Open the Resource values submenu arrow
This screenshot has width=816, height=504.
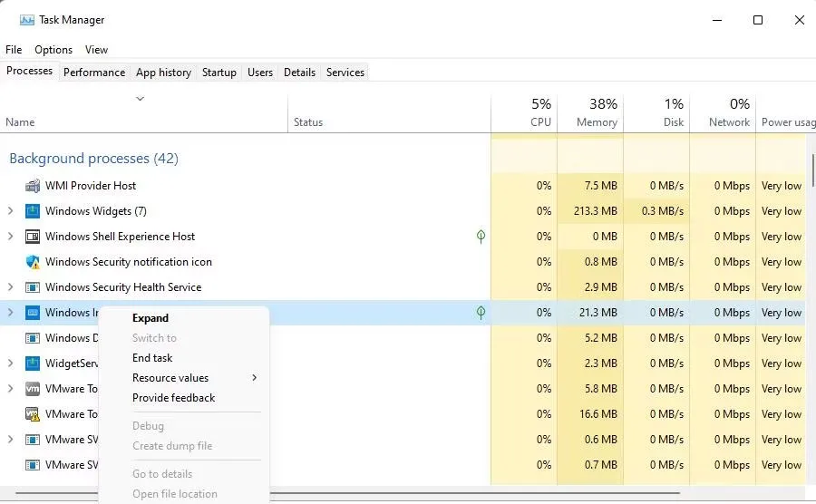point(254,378)
